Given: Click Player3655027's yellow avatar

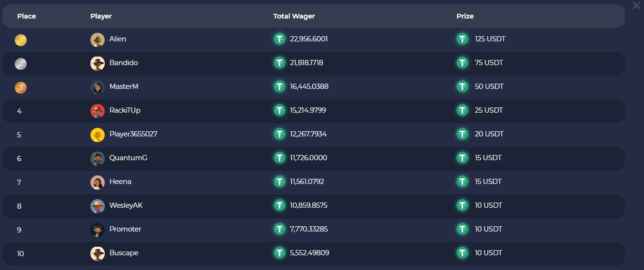Looking at the screenshot, I should point(98,135).
